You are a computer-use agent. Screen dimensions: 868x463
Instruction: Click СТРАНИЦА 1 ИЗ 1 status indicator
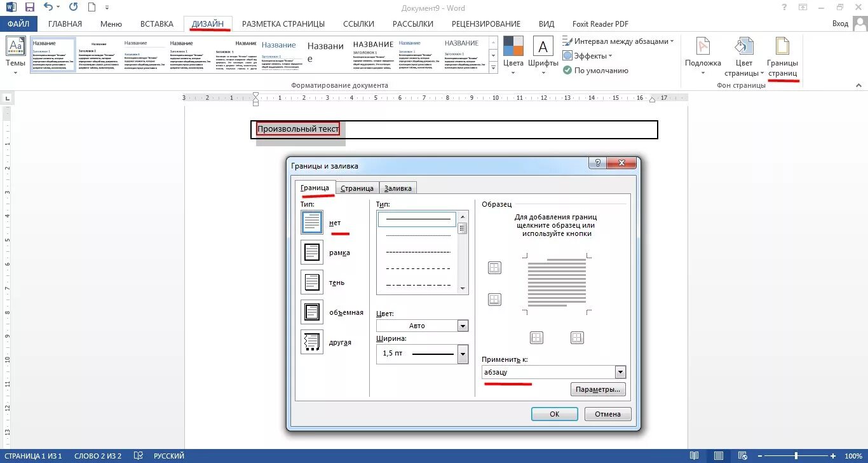click(34, 456)
